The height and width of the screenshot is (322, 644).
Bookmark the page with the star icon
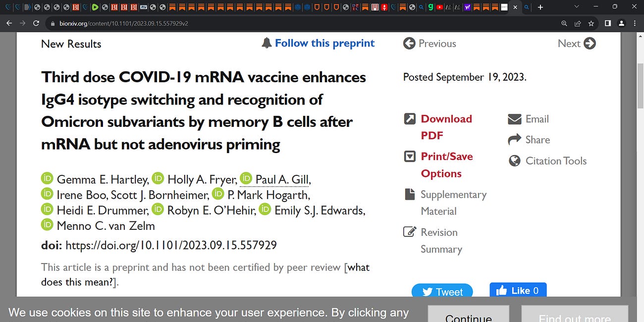coord(591,23)
